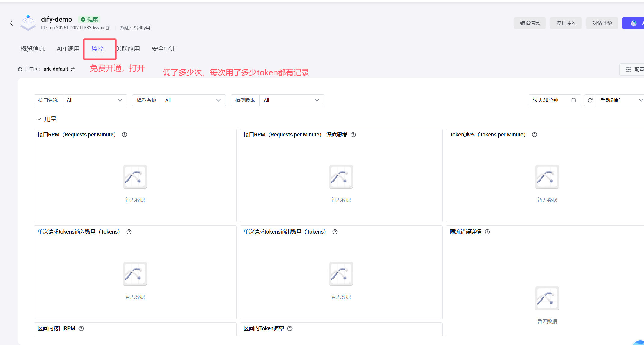644x345 pixels.
Task: Click help icon next to 接口RPM title
Action: 124,135
